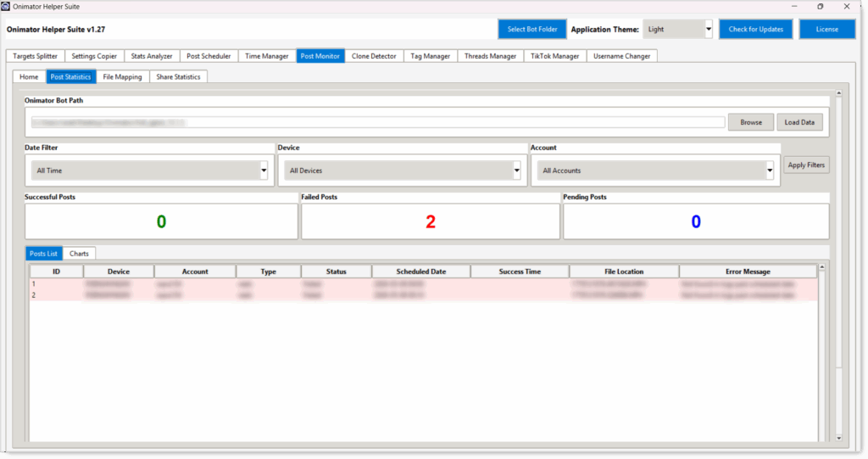Click the Onimator app icon in title bar
Viewport: 868px width, 459px height.
(x=6, y=6)
